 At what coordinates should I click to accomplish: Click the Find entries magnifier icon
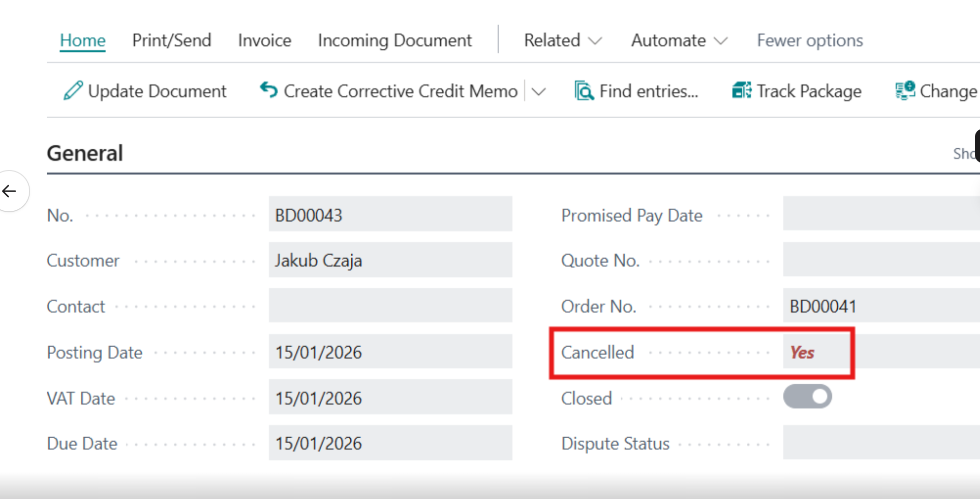[x=584, y=91]
